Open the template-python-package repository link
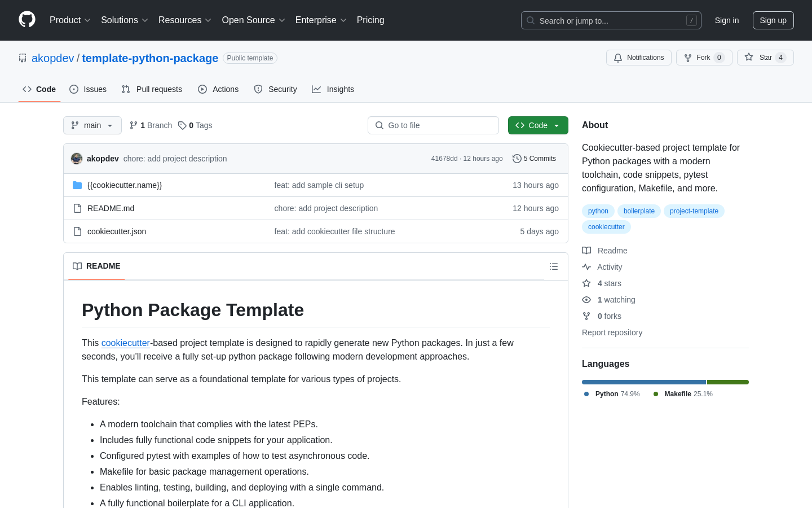Screen dimensions: 812x508 [150, 58]
